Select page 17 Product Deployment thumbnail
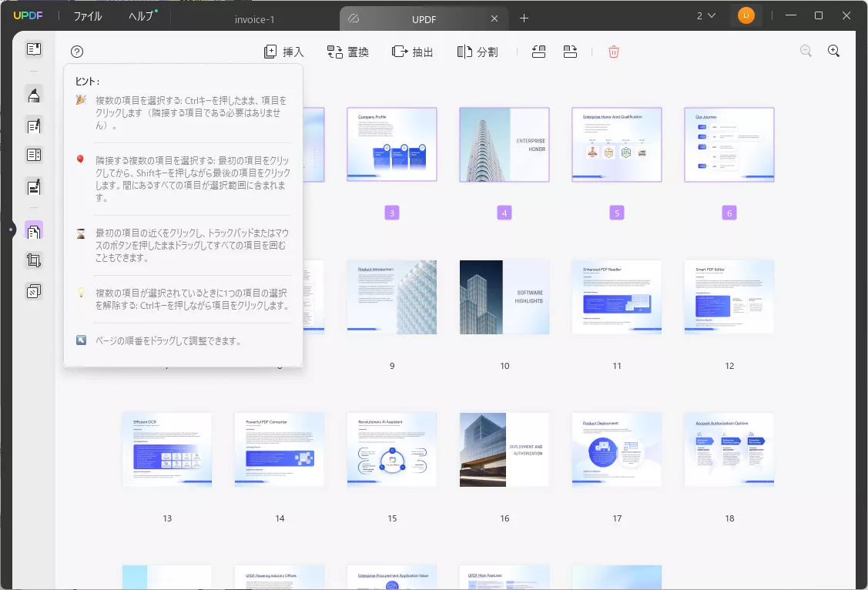This screenshot has width=868, height=590. (x=617, y=449)
